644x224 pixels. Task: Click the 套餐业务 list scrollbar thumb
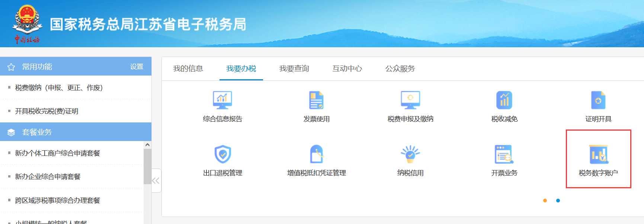(147, 166)
